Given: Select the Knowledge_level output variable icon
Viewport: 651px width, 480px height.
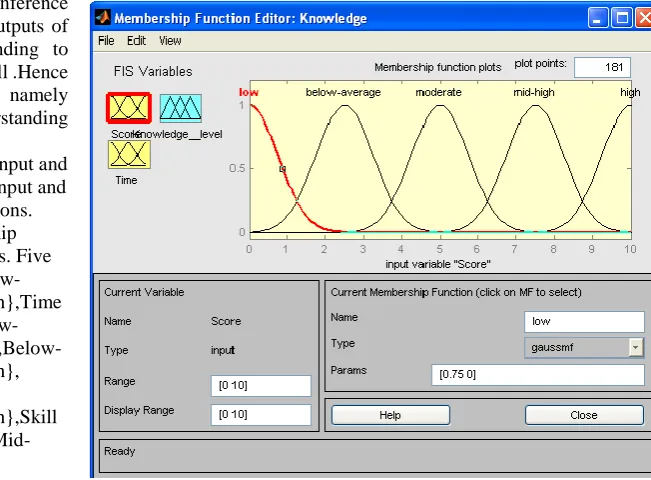Looking at the screenshot, I should click(181, 108).
